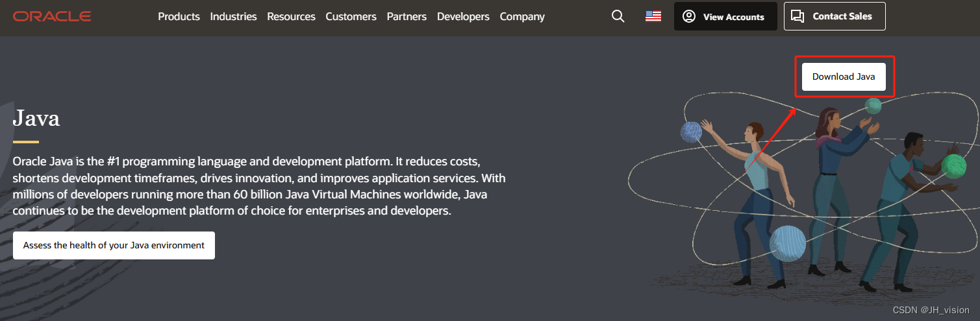Viewport: 980px width, 321px height.
Task: Open the Partners menu item
Action: [407, 17]
